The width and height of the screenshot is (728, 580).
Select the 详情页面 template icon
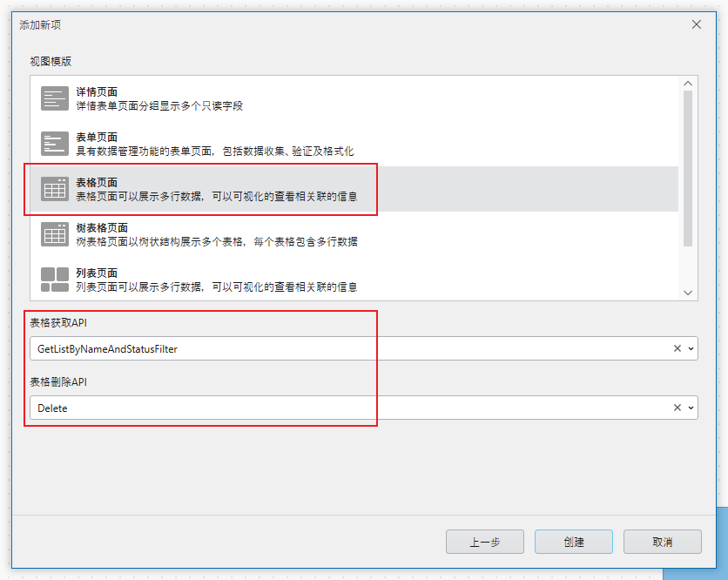(x=55, y=98)
